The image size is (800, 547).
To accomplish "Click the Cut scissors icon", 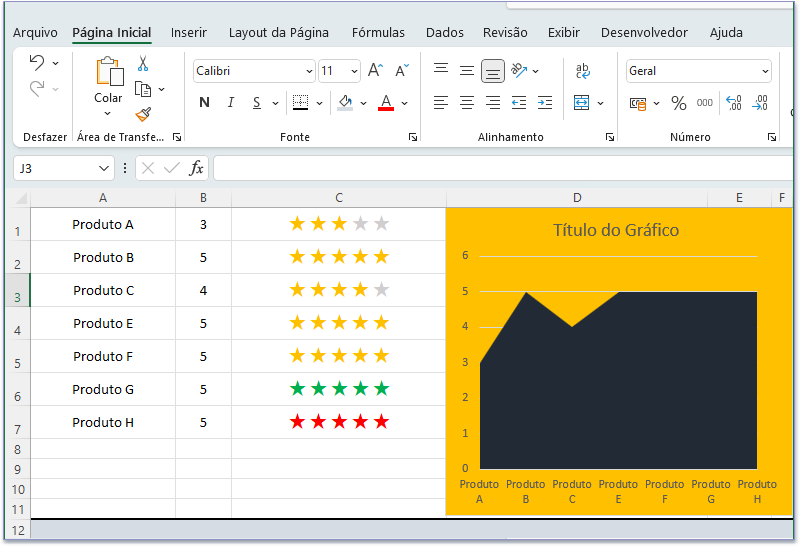I will [x=143, y=64].
